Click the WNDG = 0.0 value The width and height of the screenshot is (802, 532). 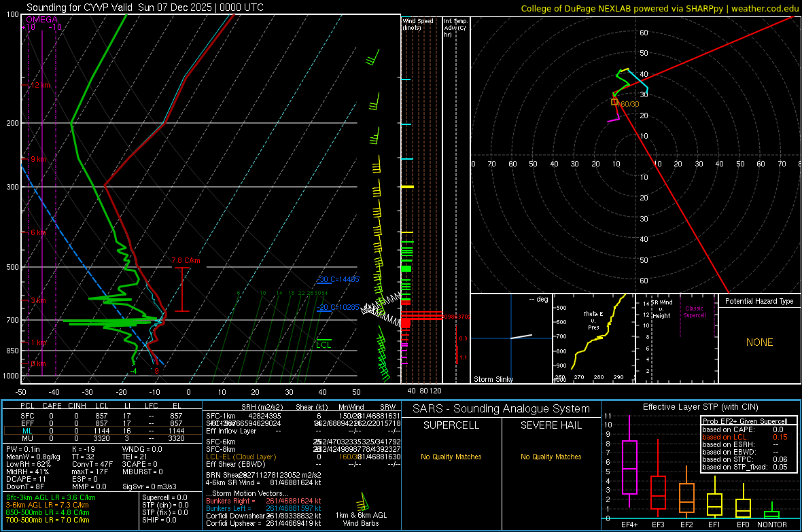[x=142, y=449]
